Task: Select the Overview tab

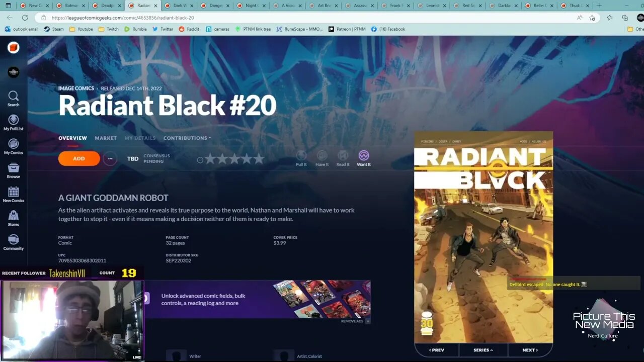Action: 72,138
